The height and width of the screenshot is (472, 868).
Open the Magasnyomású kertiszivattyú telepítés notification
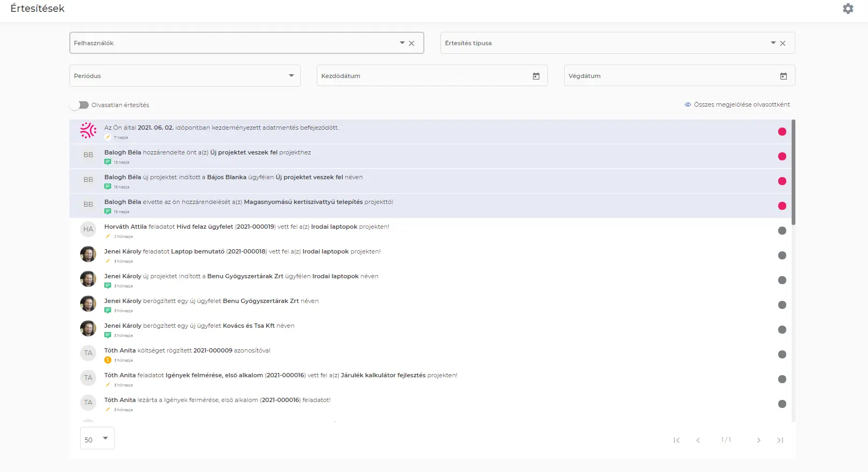coord(303,202)
